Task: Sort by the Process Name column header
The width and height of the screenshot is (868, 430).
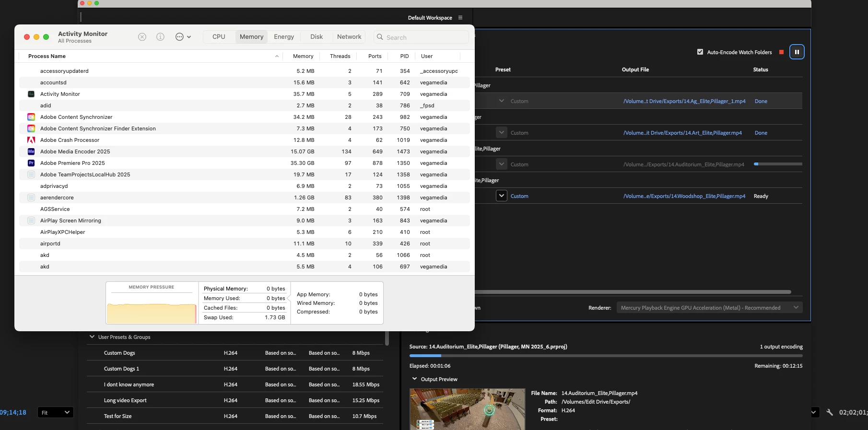Action: (151, 56)
